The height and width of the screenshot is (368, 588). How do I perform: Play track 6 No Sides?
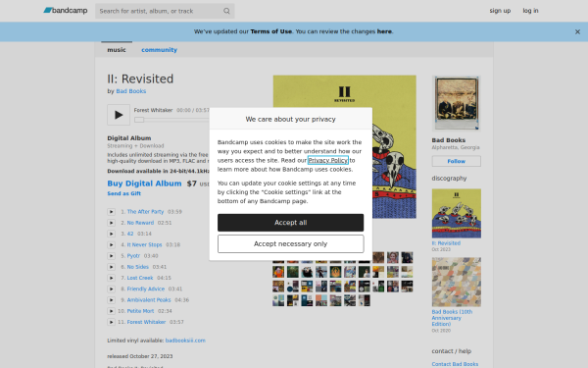[x=111, y=267]
